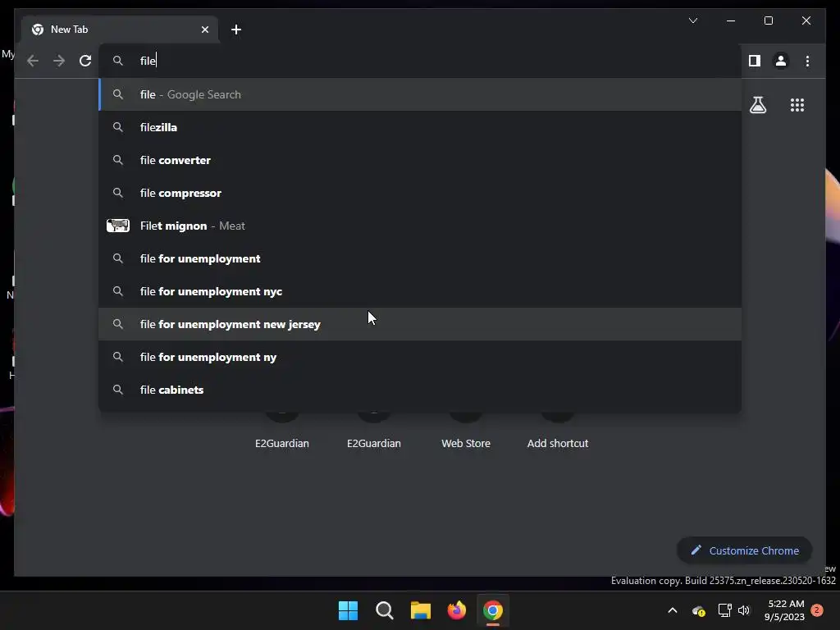
Task: Go forward using the forward arrow
Action: pos(59,61)
